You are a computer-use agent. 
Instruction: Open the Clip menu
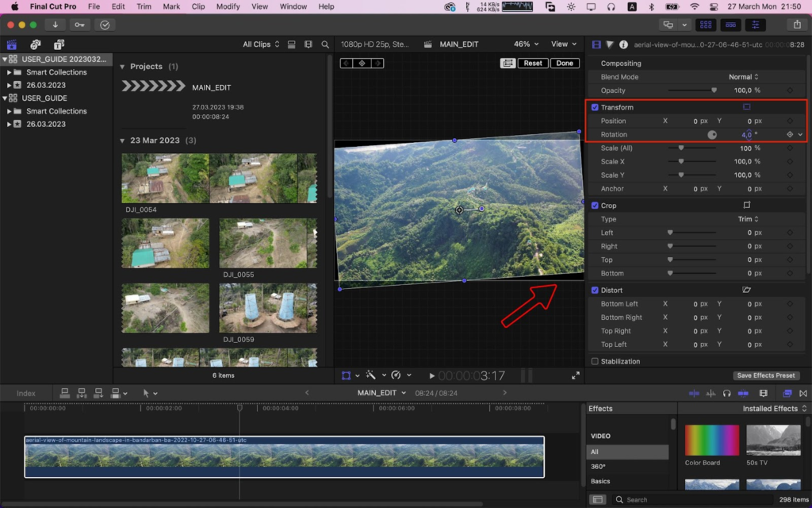point(197,6)
